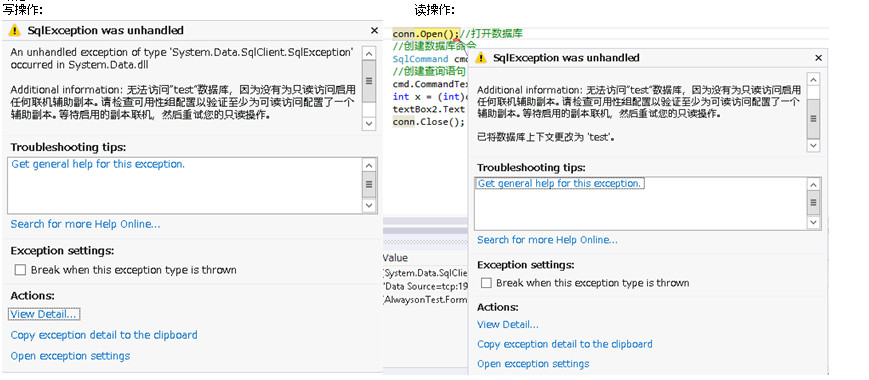The height and width of the screenshot is (380, 869).
Task: Click warning icon in right exception dialog
Action: point(481,58)
